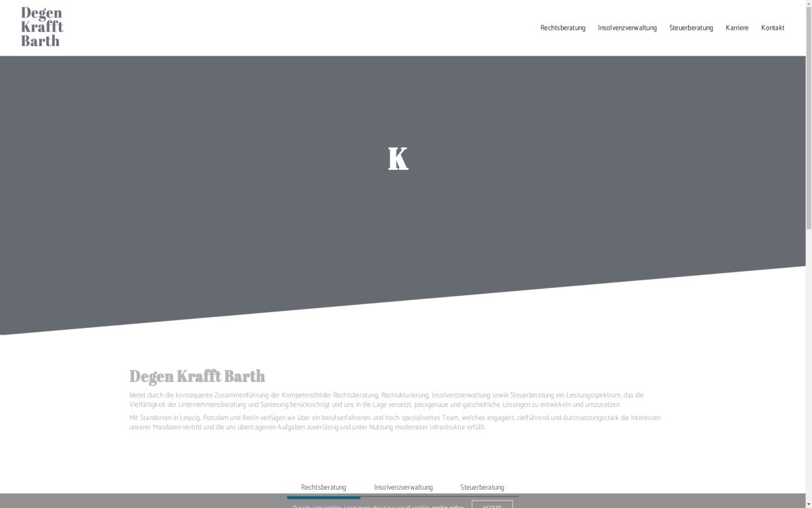The image size is (812, 508).
Task: Select the Steuerberatung tab below the intro
Action: [482, 487]
